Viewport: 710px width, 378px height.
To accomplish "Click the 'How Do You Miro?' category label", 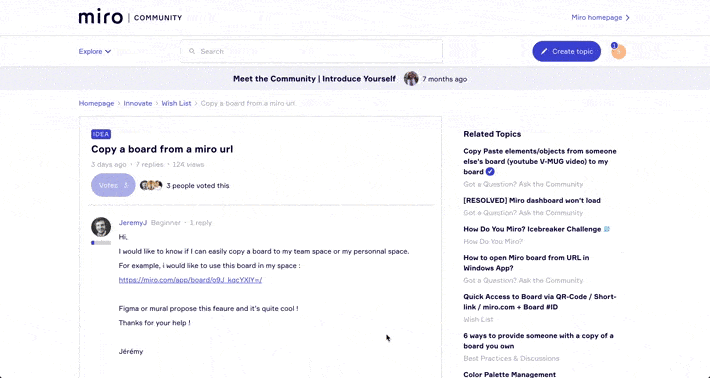I will (x=493, y=241).
